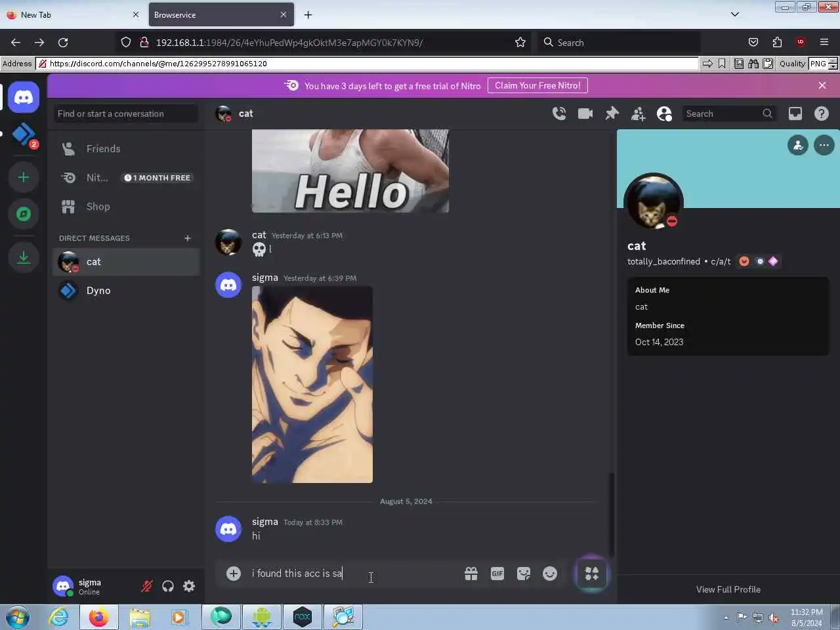Open the Windows Start button
The image size is (840, 630).
click(x=18, y=618)
